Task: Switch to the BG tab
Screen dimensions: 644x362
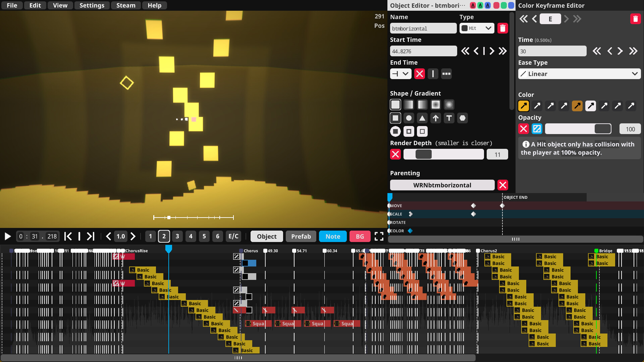Action: click(x=359, y=236)
